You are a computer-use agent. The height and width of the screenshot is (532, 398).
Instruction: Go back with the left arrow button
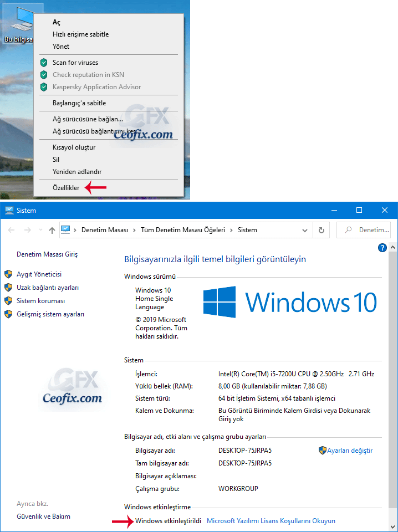click(x=11, y=230)
